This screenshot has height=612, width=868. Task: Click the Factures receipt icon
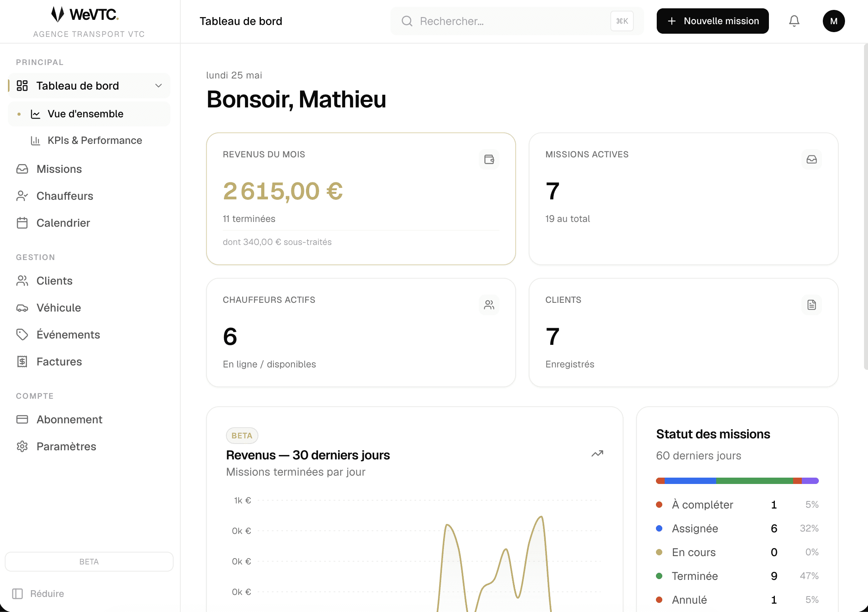point(22,361)
